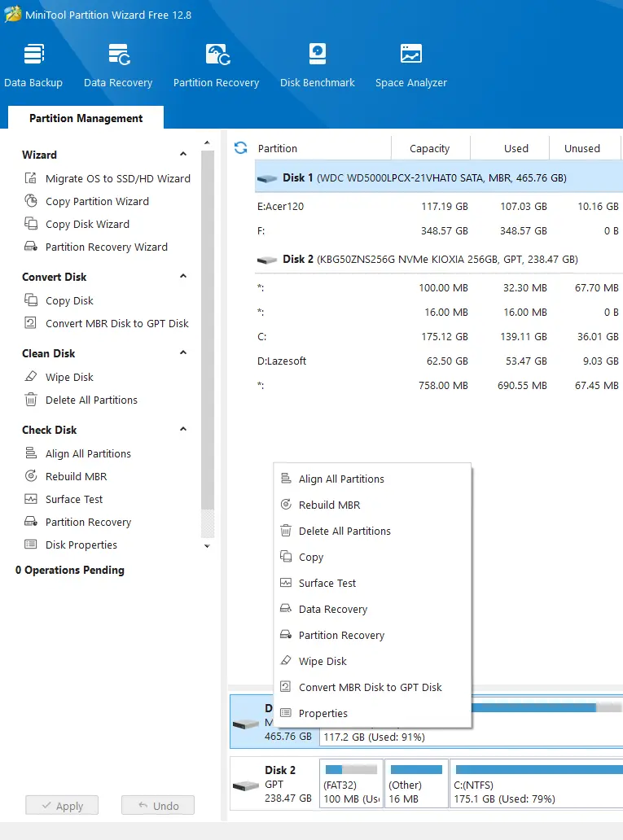
Task: Sort by the Capacity column header
Action: click(x=431, y=148)
